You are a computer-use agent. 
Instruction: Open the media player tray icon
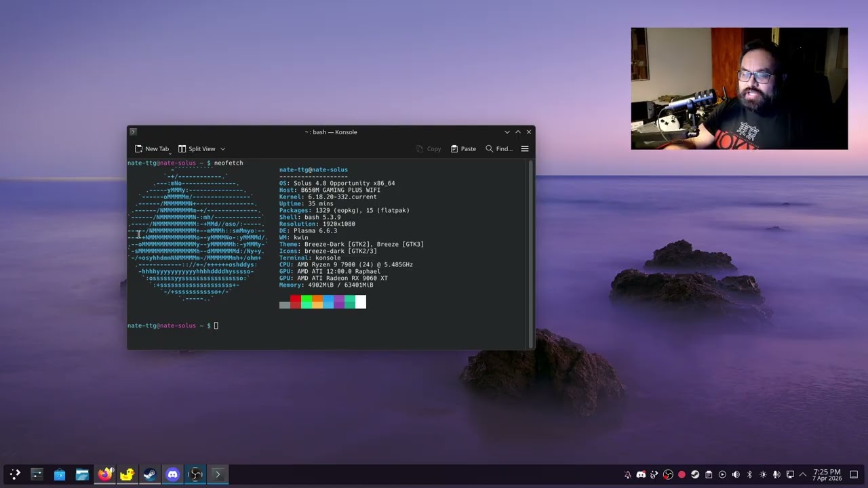[722, 474]
